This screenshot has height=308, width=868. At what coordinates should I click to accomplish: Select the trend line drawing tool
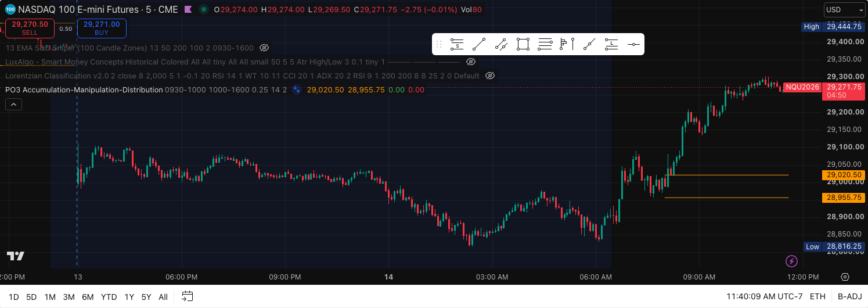tap(479, 44)
